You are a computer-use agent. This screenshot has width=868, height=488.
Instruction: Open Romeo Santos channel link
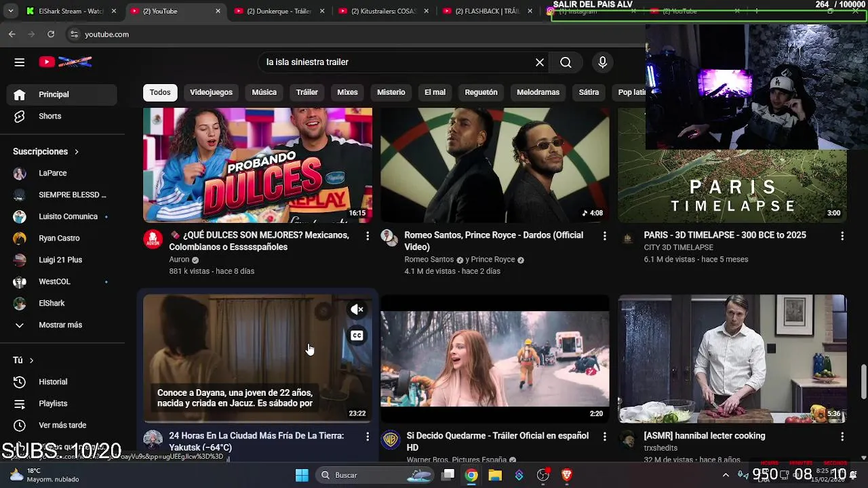click(429, 260)
